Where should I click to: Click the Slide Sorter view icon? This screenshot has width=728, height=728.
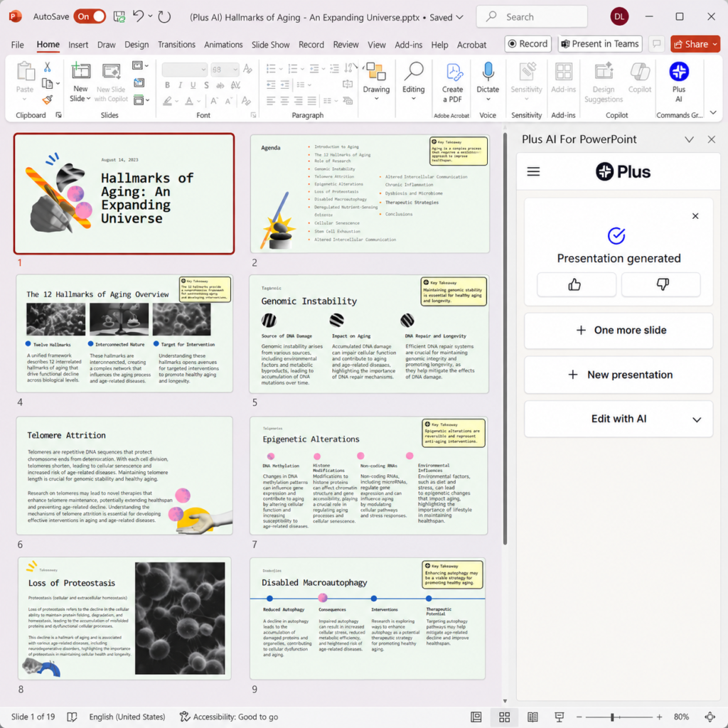[504, 717]
